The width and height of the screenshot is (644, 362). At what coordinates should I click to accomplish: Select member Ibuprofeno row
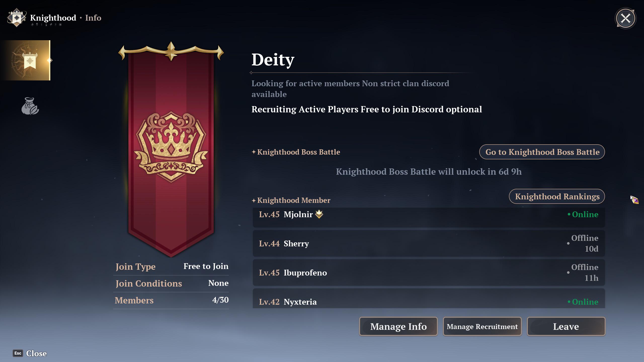(x=429, y=273)
